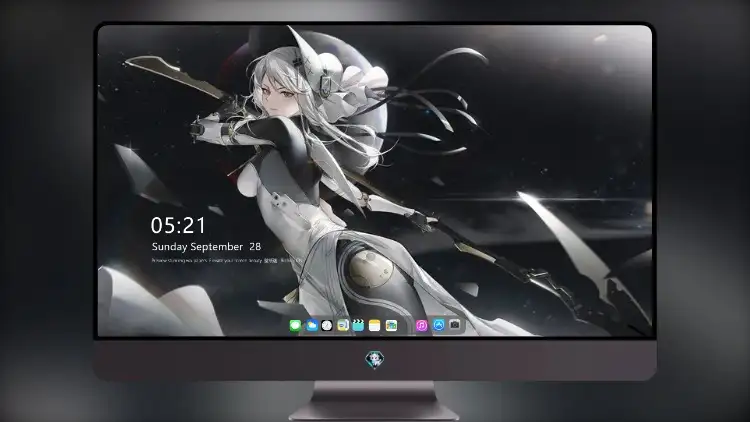Viewport: 750px width, 422px height.
Task: Click the 05:21 clock widget
Action: (178, 225)
